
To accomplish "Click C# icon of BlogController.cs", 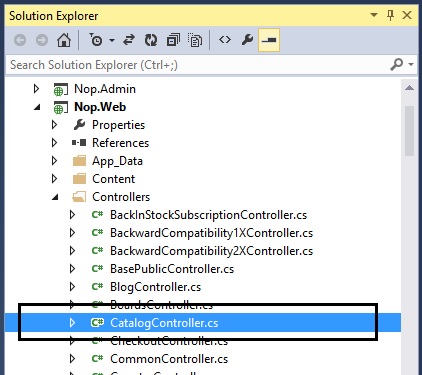I will [x=97, y=286].
